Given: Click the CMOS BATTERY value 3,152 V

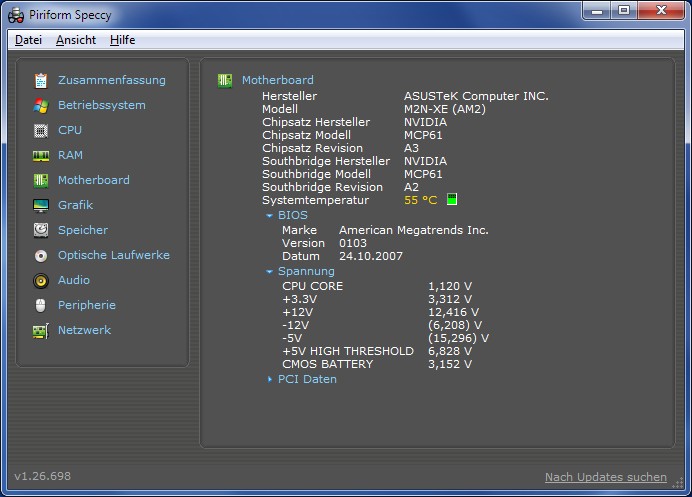Looking at the screenshot, I should pos(450,365).
